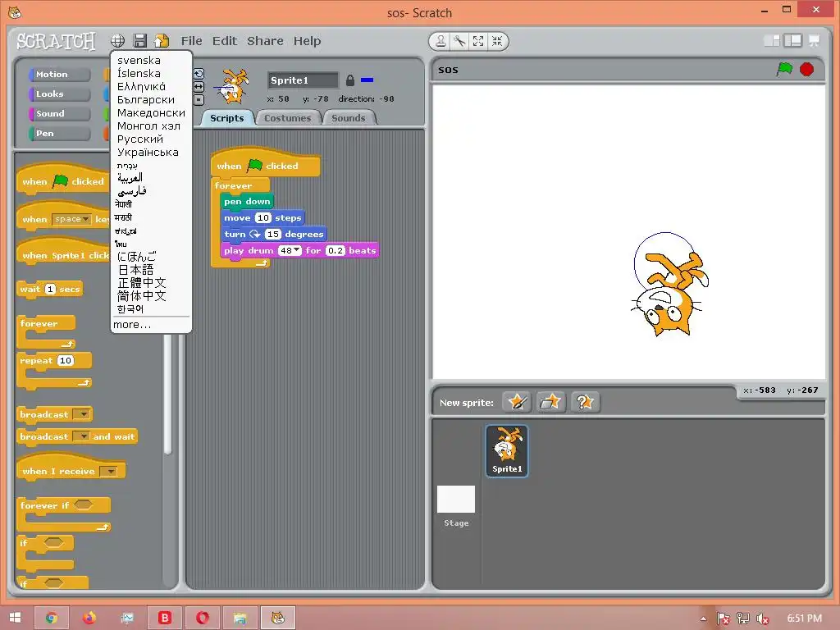Open Firefox from the taskbar
The height and width of the screenshot is (630, 840).
tap(89, 618)
